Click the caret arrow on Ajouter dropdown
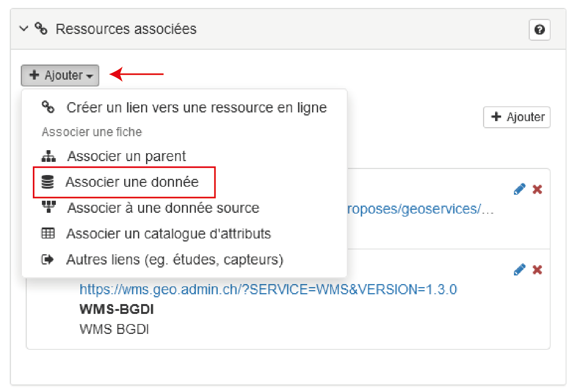Screen dimensions: 580x392 90,76
